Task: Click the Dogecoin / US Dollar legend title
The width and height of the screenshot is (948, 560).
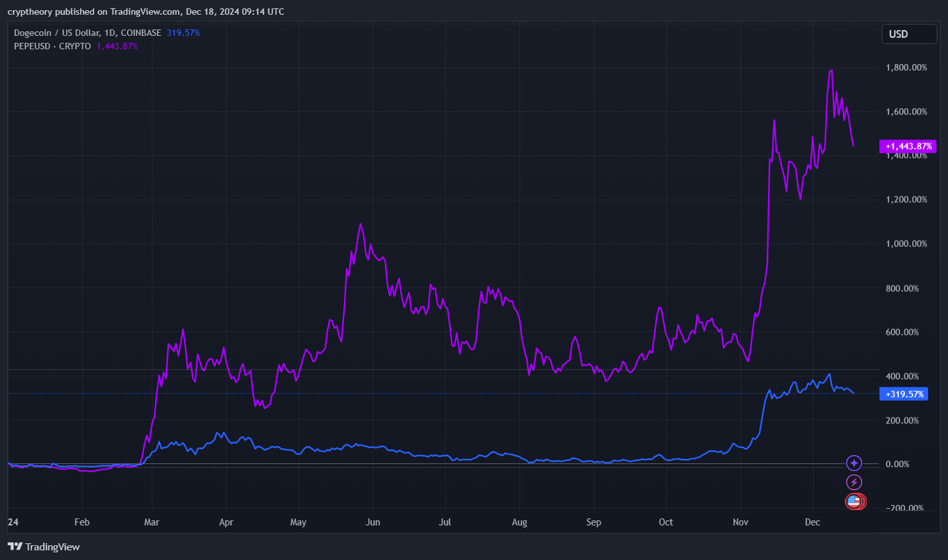Action: tap(88, 33)
